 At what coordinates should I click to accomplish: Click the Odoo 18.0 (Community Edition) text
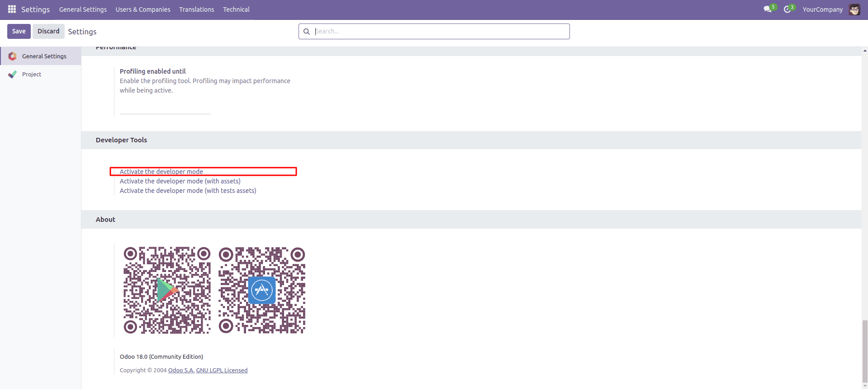pos(161,356)
